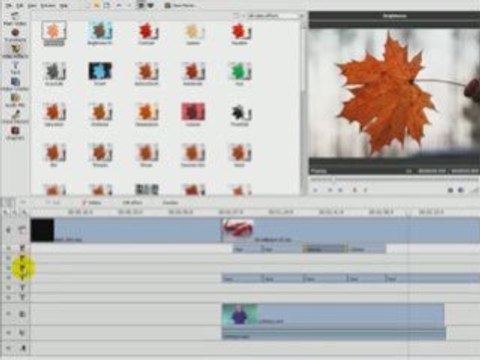Click the Delete button on timeline toolbar
Screen dimensions: 480x360
(92, 202)
